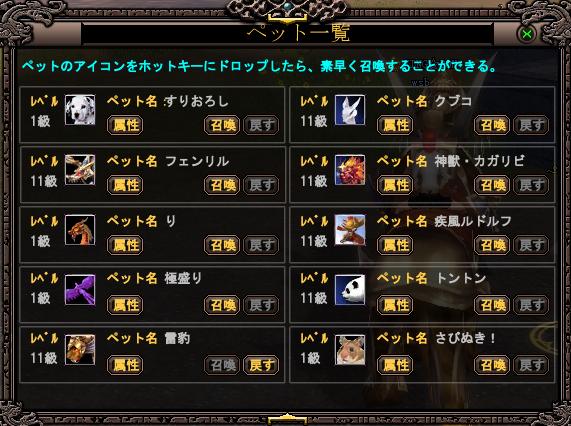
Task: Return the summoned pet 雷豹 with 戻す
Action: [261, 365]
